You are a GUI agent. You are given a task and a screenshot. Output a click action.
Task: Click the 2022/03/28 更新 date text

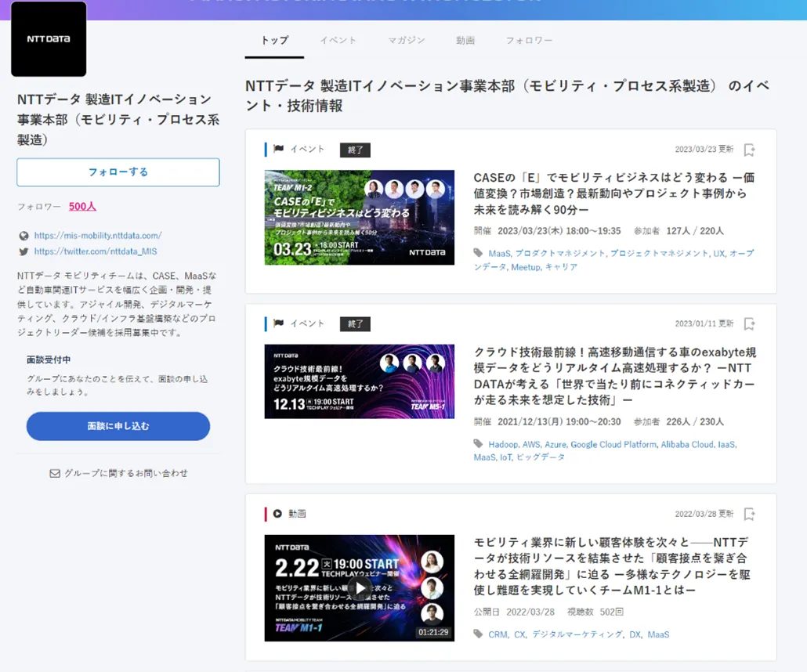click(704, 514)
